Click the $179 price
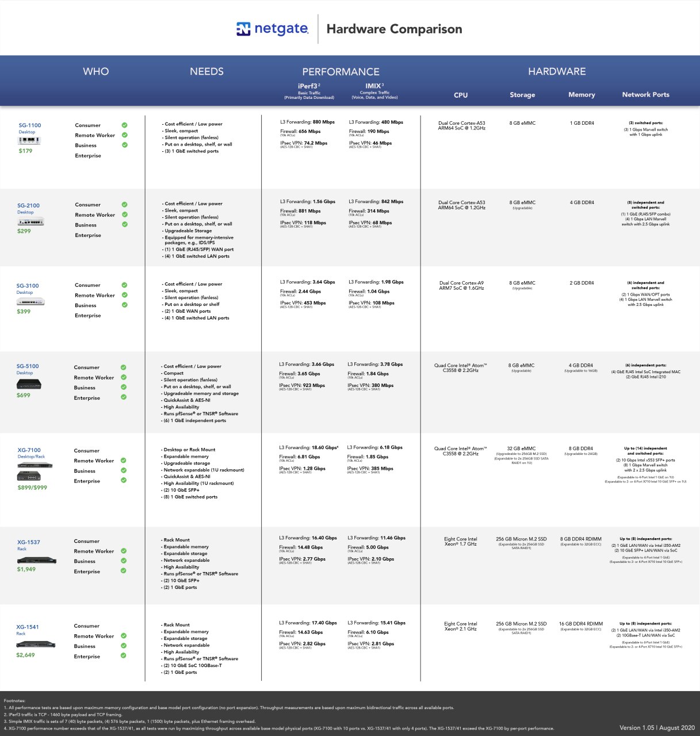Screen dimensions: 700x736 pos(25,151)
